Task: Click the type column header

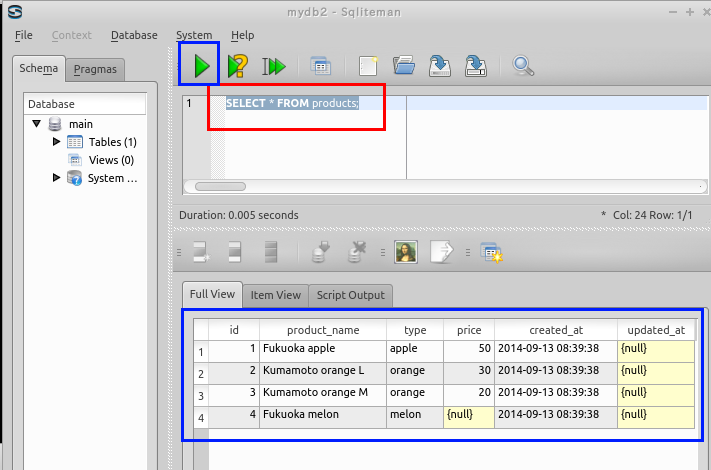Action: [415, 330]
